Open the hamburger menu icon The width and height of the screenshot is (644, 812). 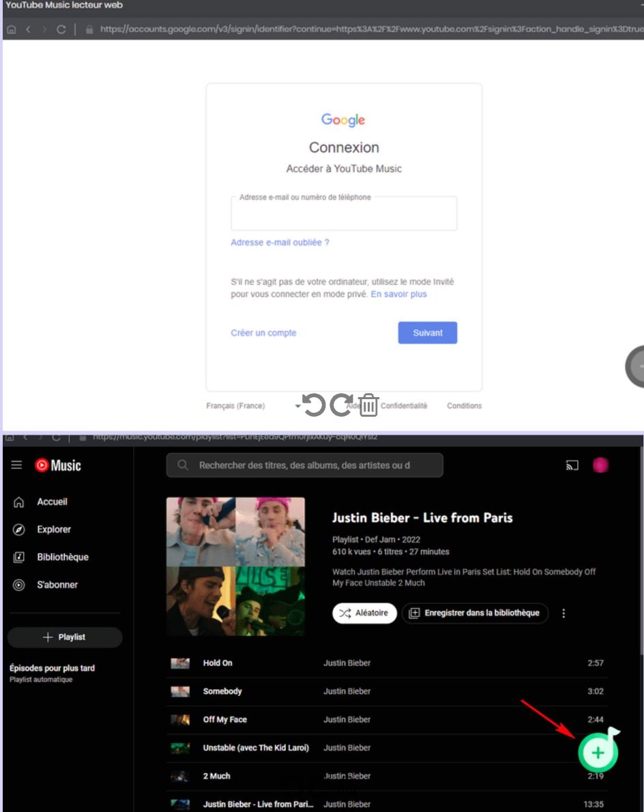(16, 465)
